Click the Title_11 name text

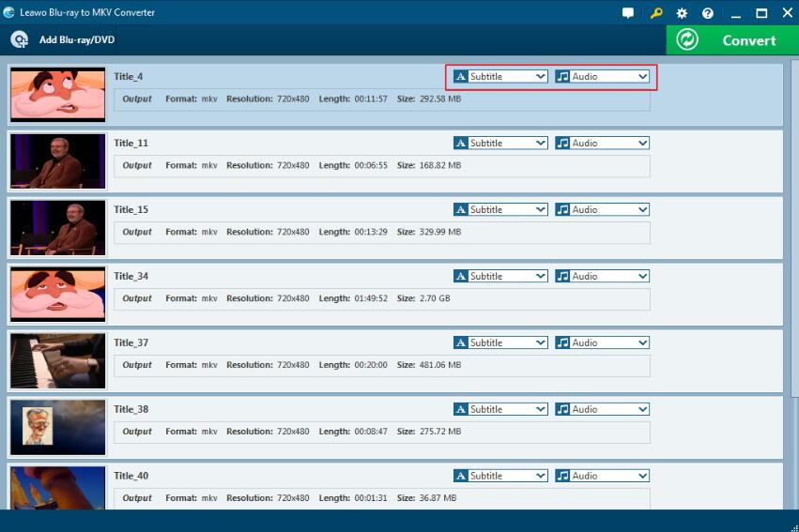pos(131,143)
